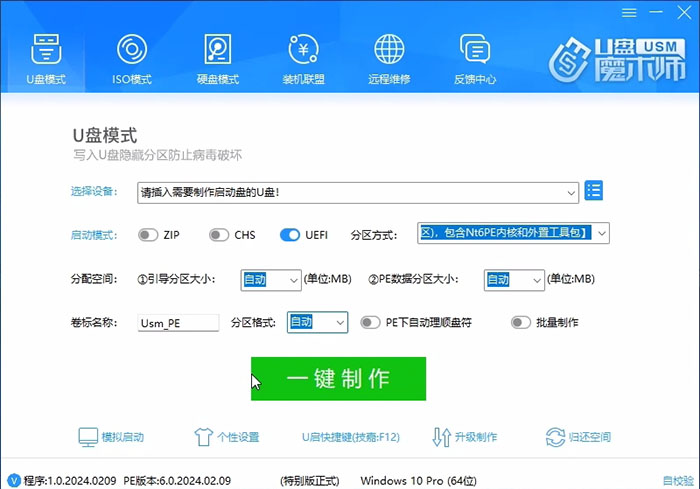
Task: Click 写入U盘隐藏分区防止病毒破坏 subtitle
Action: (158, 155)
